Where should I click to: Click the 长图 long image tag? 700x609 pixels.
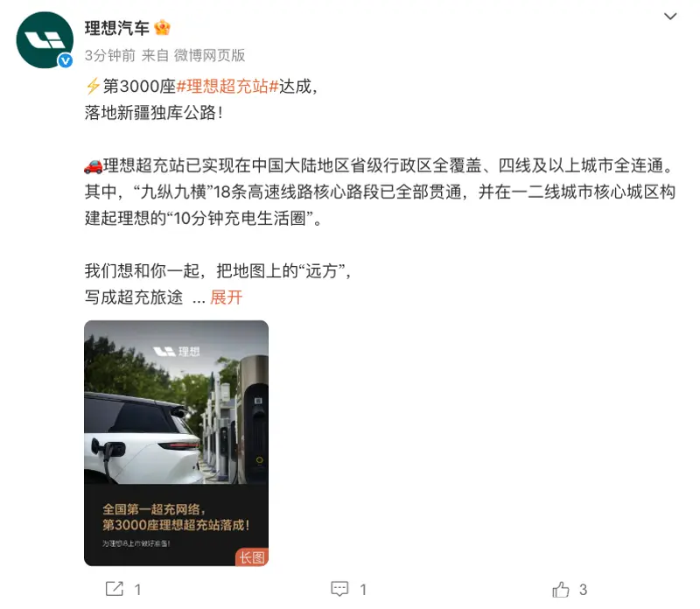[x=252, y=556]
